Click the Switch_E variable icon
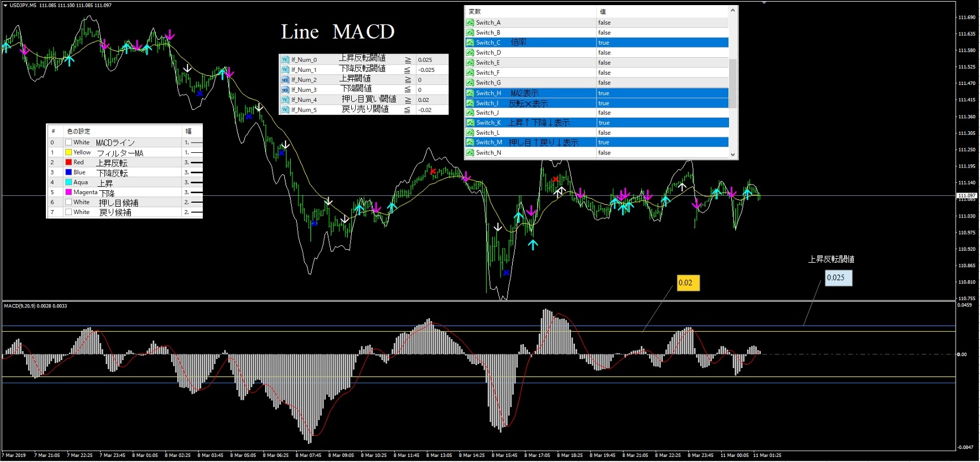Screen dimensions: 980x462 [x=470, y=63]
